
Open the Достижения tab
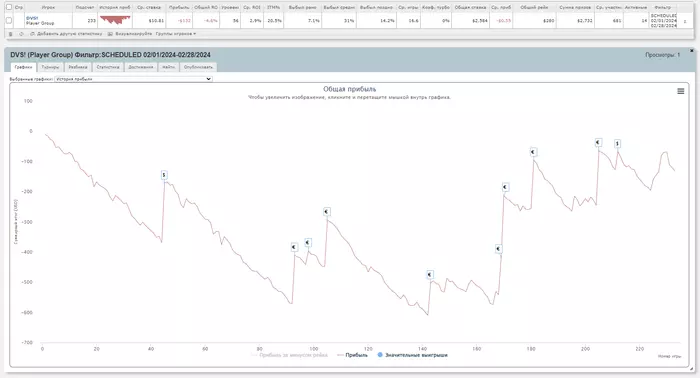point(141,67)
